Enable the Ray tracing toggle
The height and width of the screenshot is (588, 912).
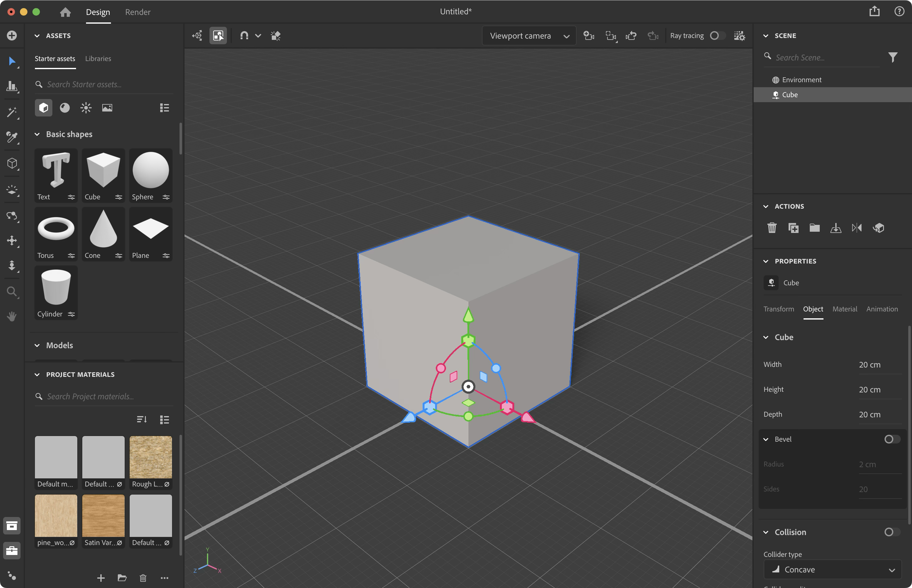(717, 36)
